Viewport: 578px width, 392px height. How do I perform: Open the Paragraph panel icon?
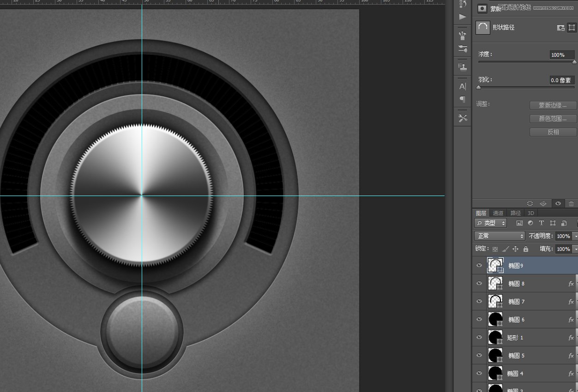tap(462, 99)
